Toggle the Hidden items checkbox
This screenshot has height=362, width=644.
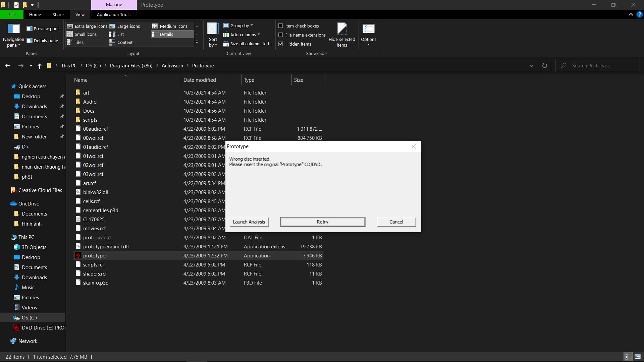point(280,43)
